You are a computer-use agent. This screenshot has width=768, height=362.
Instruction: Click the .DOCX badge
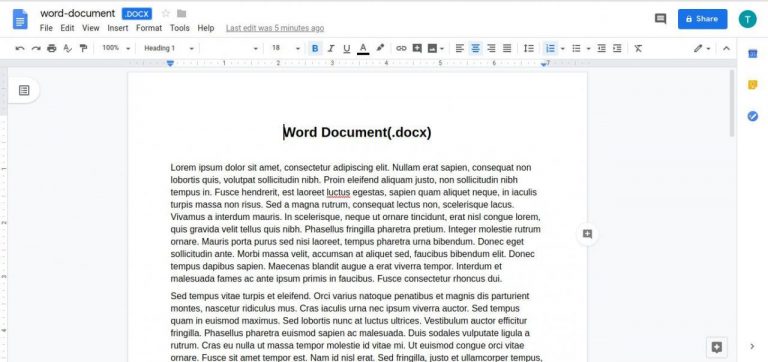coord(137,14)
